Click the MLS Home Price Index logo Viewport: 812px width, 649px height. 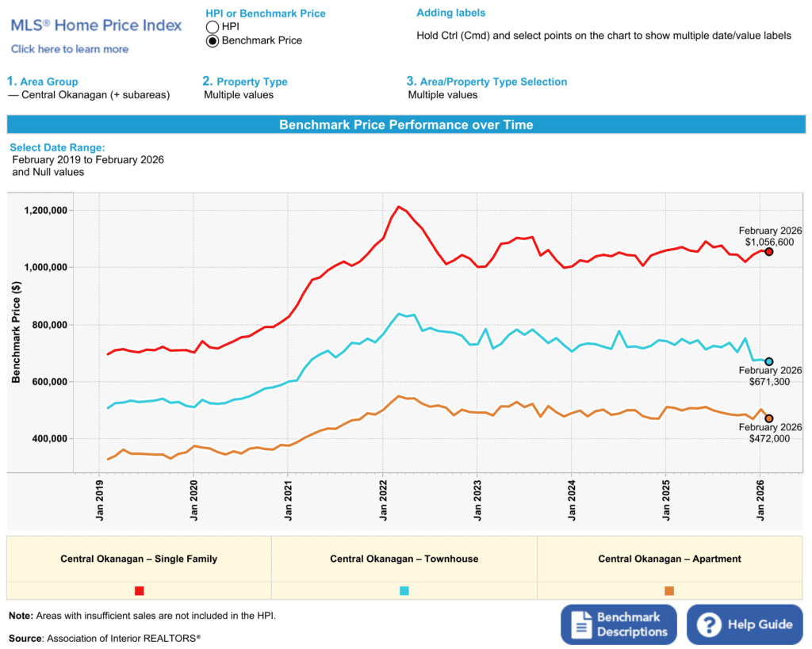[x=96, y=25]
